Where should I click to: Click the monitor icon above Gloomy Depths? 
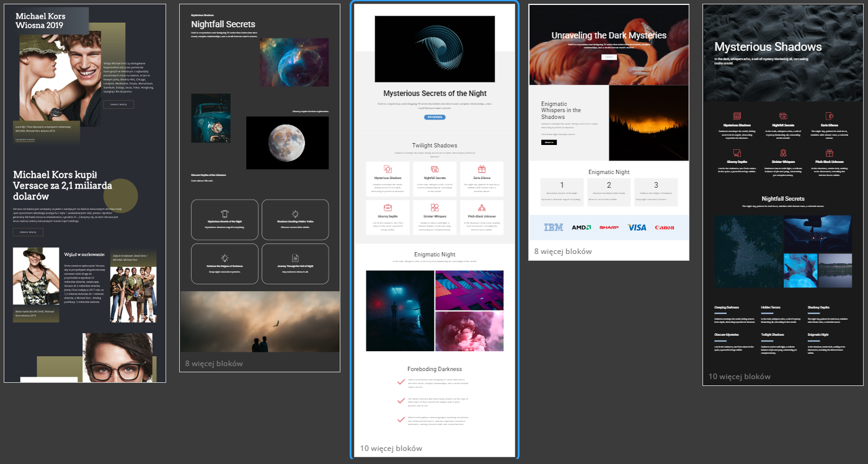click(x=737, y=153)
